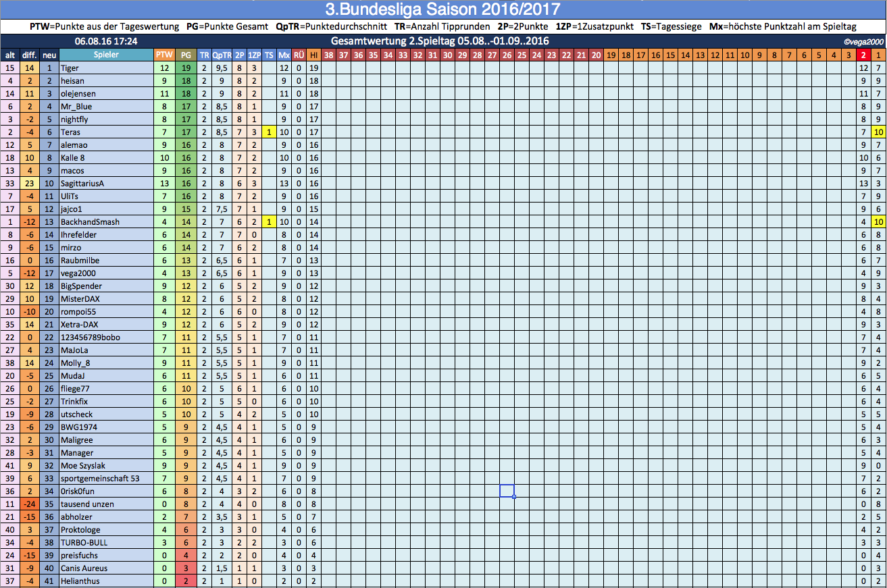Click the TURBO-BULL player cell
The image size is (887, 588).
click(x=106, y=542)
